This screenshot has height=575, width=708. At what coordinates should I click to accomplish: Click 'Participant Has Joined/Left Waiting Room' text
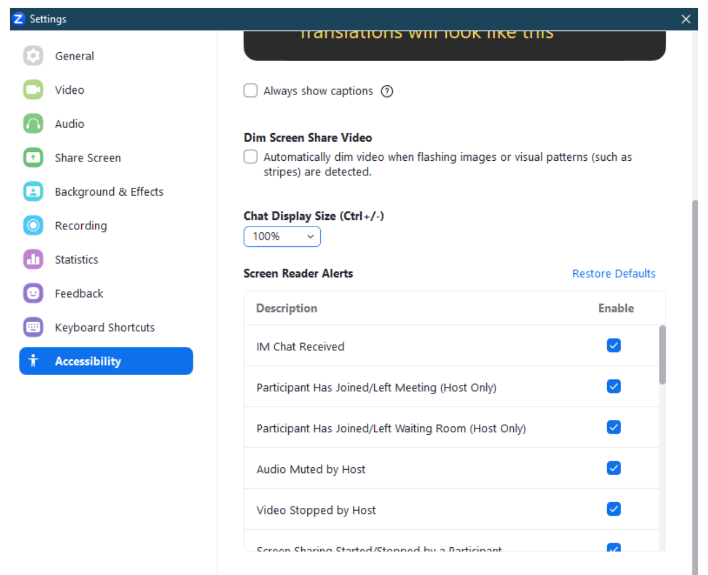pos(391,429)
